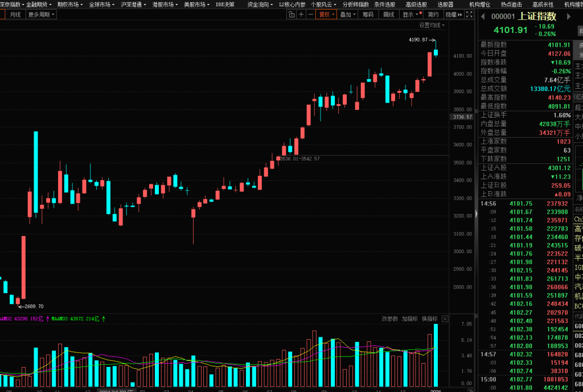The image size is (583, 392).
Task: Expand the 更多周期 period dropdown
Action: coord(42,15)
